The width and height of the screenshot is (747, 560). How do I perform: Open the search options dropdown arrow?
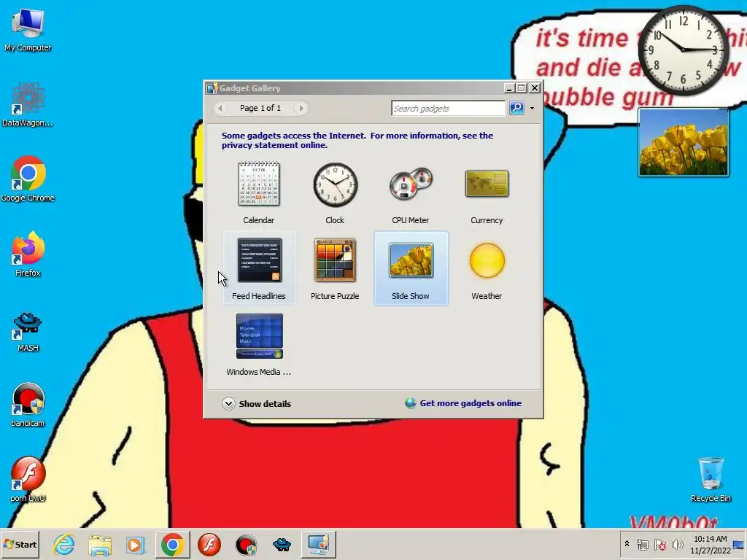(x=532, y=108)
